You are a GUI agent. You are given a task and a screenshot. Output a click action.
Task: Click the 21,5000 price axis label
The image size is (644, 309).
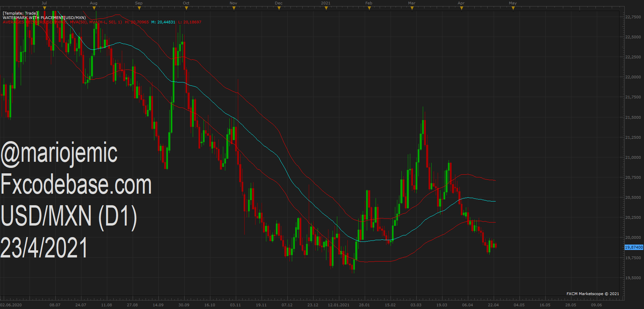tap(633, 117)
